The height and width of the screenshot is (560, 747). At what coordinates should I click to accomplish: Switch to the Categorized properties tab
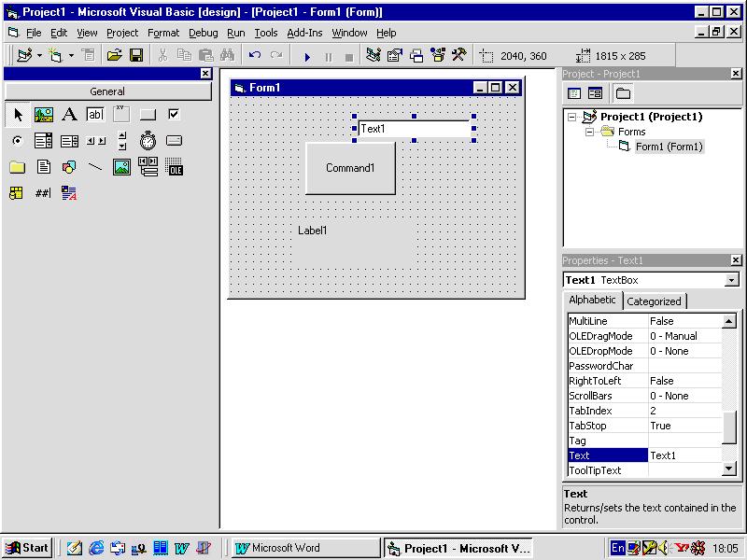654,301
